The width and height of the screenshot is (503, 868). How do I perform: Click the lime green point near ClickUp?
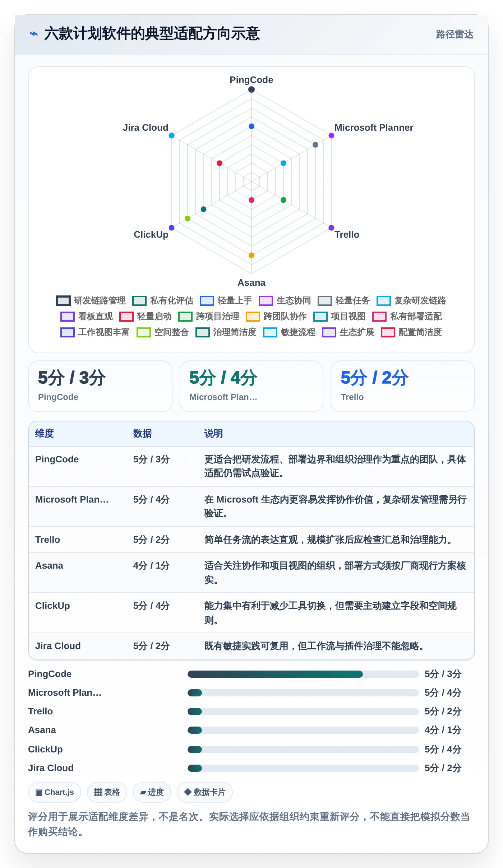(188, 218)
